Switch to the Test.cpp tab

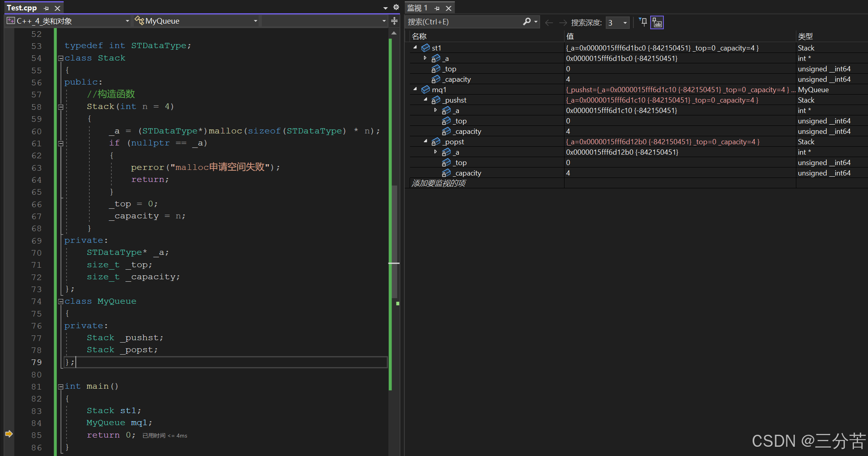tap(22, 8)
